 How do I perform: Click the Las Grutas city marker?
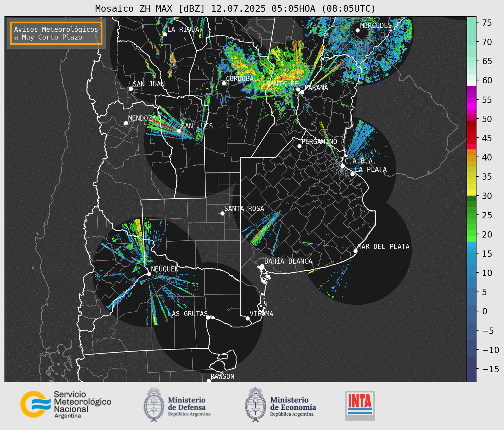point(208,318)
